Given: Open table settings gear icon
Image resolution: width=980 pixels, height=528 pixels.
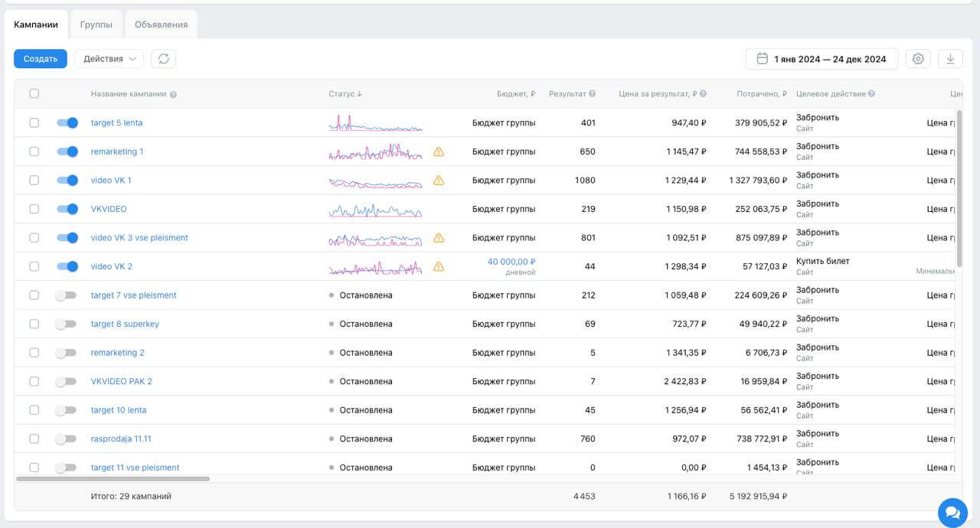Looking at the screenshot, I should coord(919,59).
